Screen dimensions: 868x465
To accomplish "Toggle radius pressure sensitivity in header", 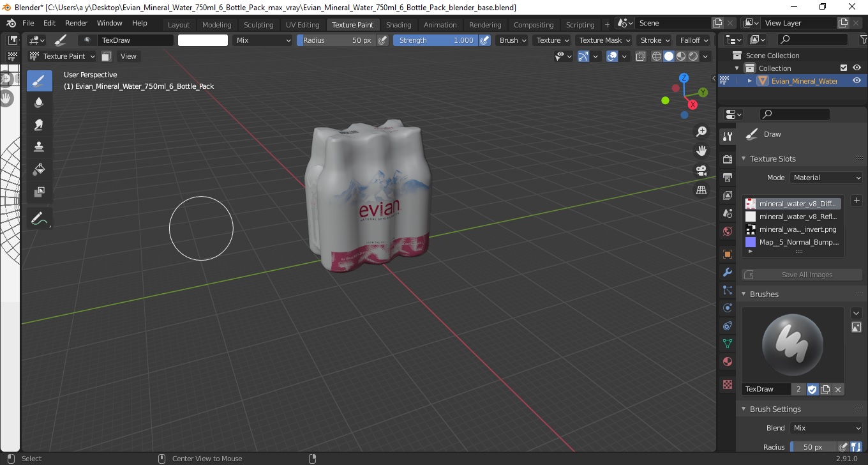I will click(382, 40).
